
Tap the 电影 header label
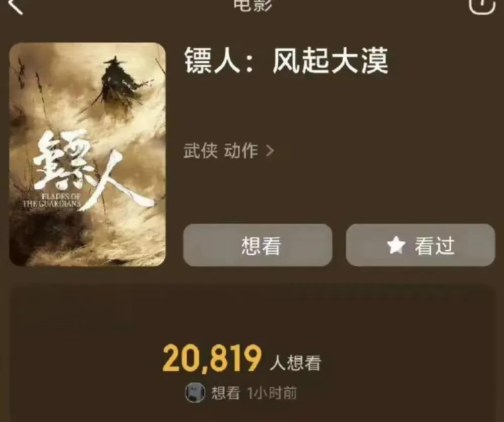tap(253, 6)
